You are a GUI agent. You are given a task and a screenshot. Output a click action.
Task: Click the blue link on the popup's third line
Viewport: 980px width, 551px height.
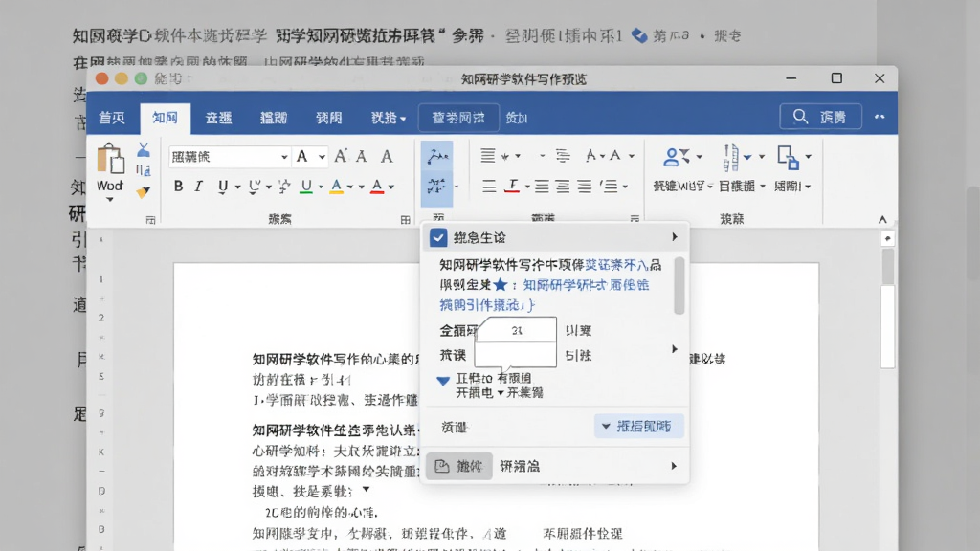coord(487,305)
